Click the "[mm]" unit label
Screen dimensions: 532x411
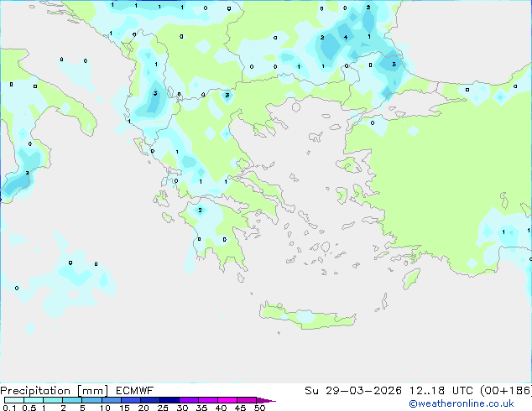click(x=92, y=391)
